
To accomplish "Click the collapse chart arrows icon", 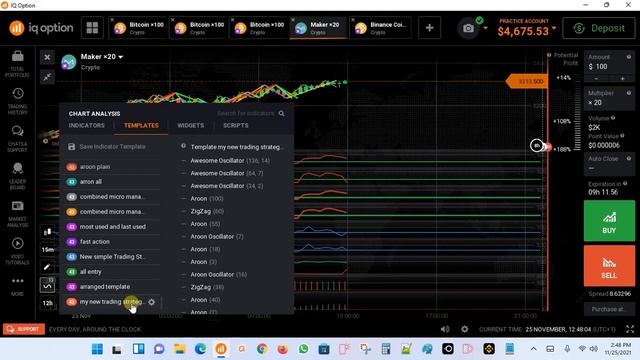I will tap(47, 76).
